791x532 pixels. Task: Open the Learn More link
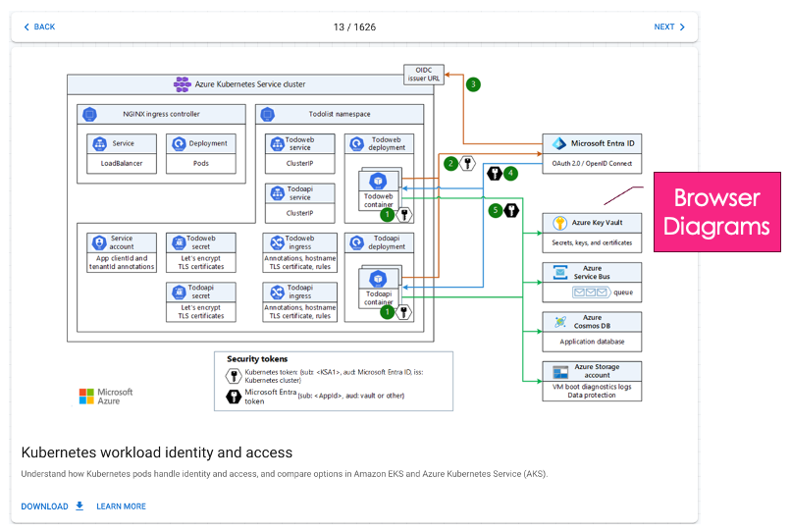point(121,506)
